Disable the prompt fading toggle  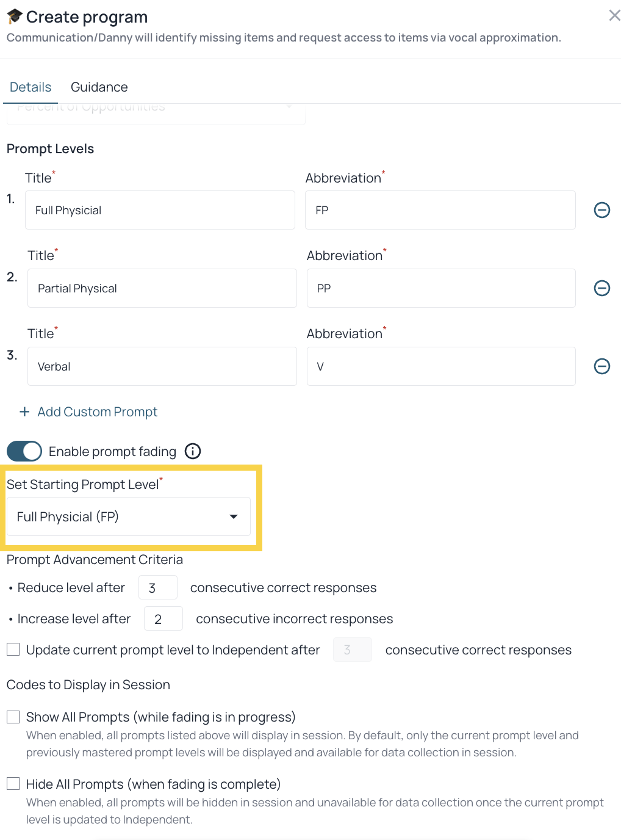pos(24,451)
